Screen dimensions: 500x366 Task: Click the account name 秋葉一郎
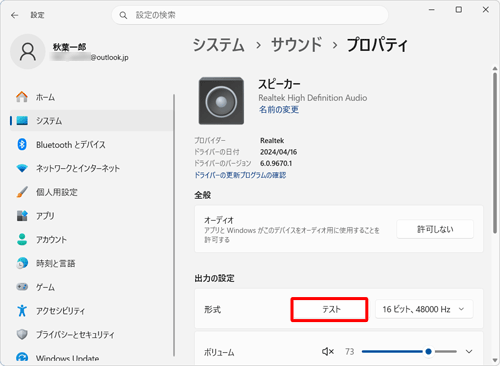point(69,47)
